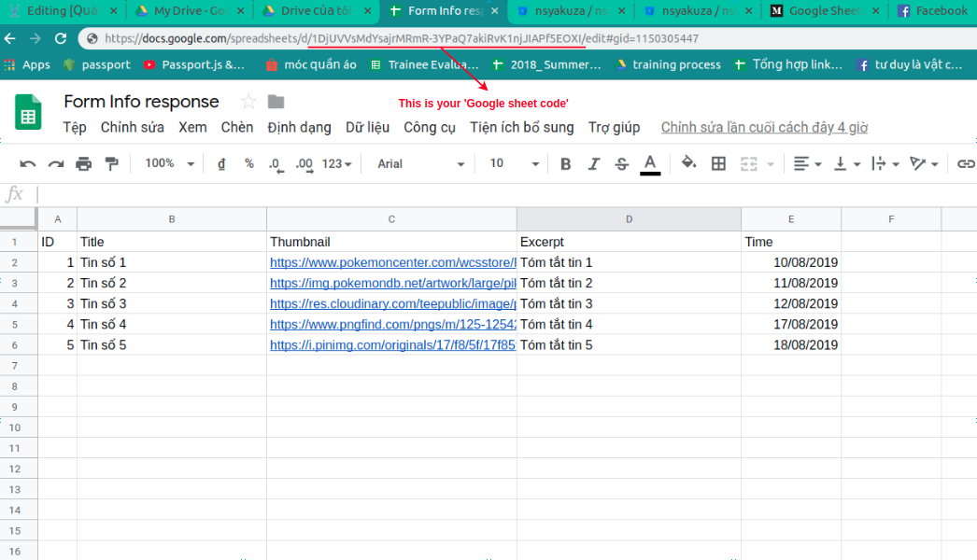
Task: Toggle strikethrough formatting
Action: click(621, 164)
